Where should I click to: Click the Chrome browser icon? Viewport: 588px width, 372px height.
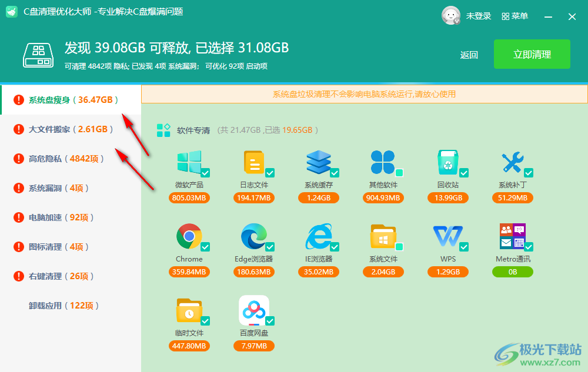coord(189,236)
